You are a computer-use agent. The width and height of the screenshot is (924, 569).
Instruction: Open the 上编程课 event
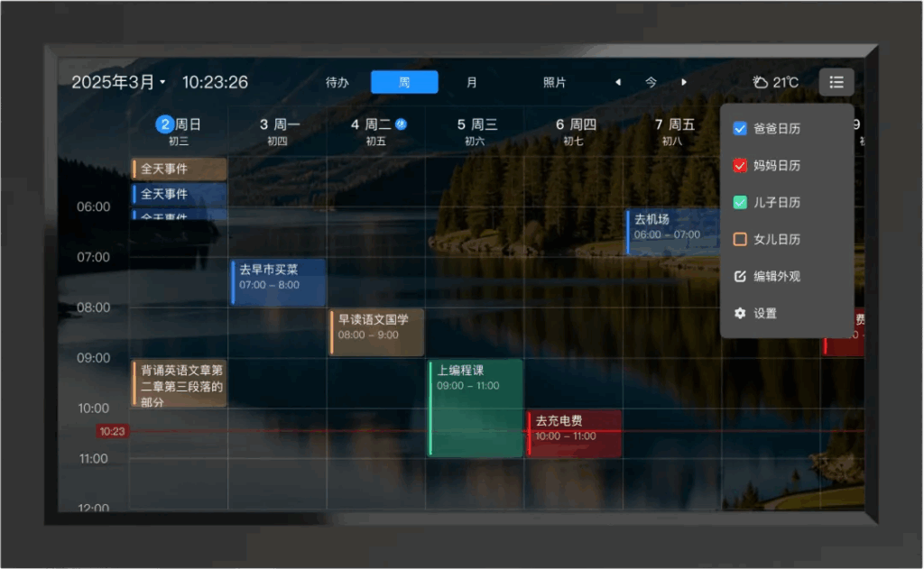pos(476,408)
